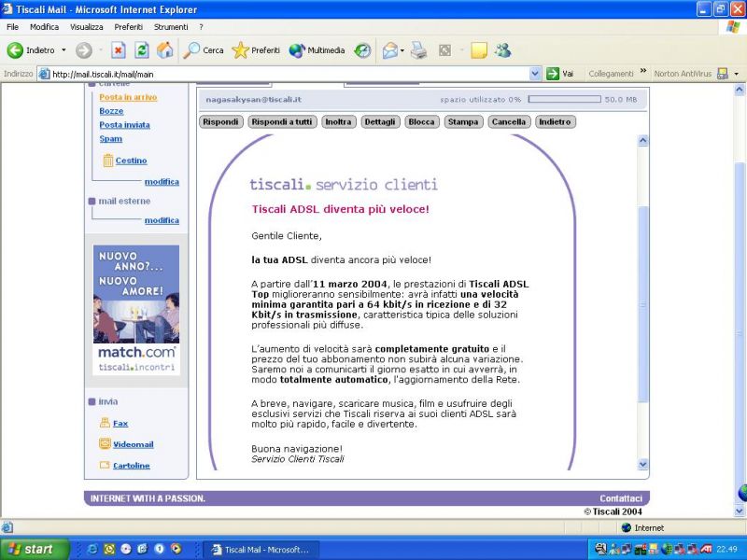Print the page with the printer icon
Screen dimensions: 747x560
click(x=418, y=50)
